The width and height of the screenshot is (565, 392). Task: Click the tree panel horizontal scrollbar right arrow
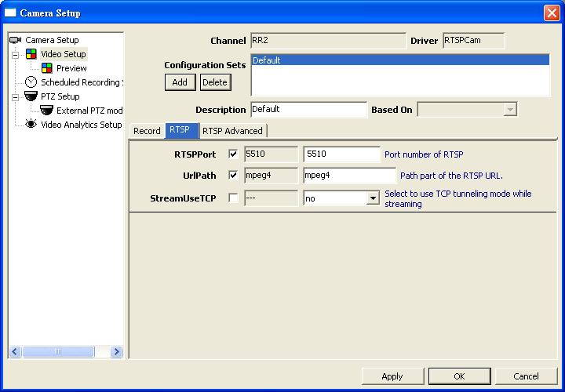click(x=116, y=352)
